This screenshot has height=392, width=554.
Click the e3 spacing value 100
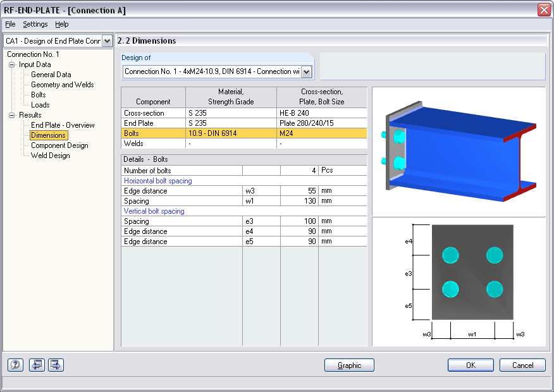pos(300,221)
